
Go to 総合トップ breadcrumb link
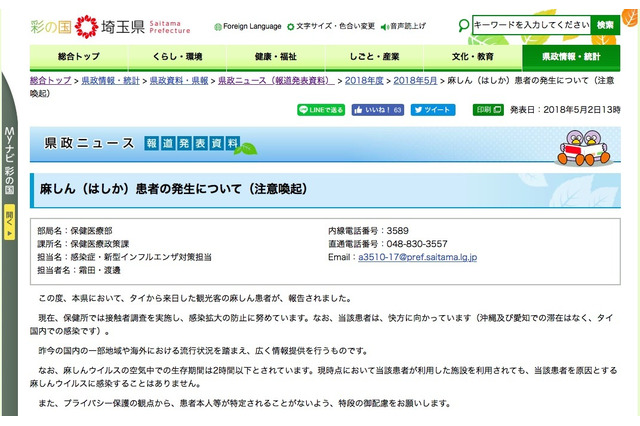click(51, 80)
